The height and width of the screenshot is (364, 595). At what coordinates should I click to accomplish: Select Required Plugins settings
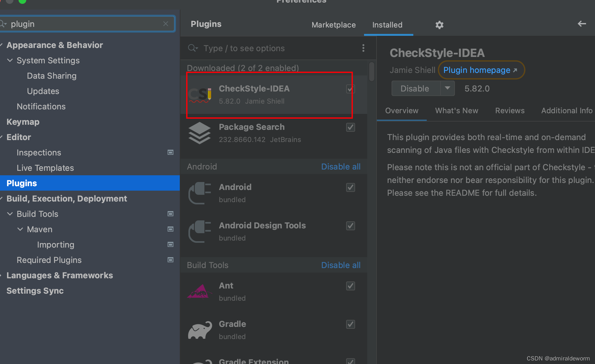pyautogui.click(x=49, y=260)
